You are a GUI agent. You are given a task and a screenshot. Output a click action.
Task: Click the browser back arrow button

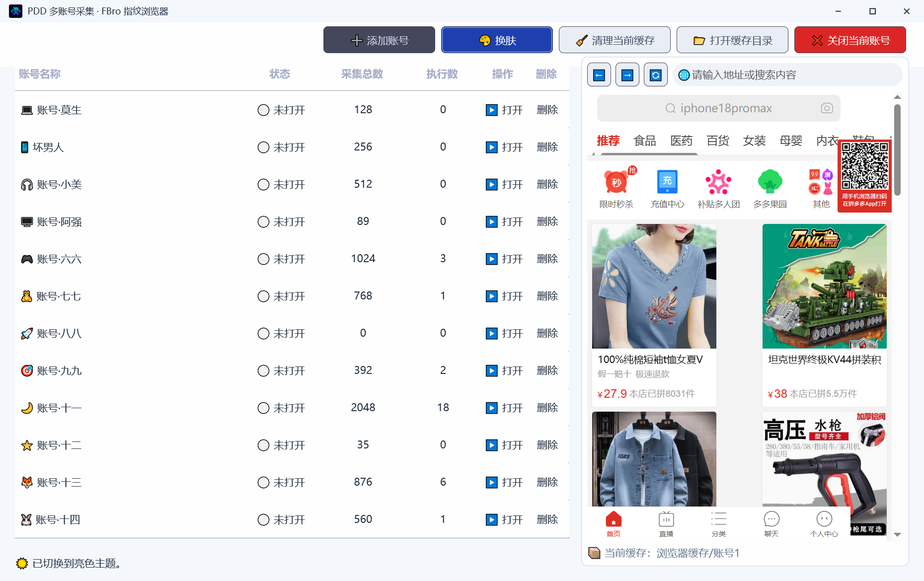click(x=599, y=75)
